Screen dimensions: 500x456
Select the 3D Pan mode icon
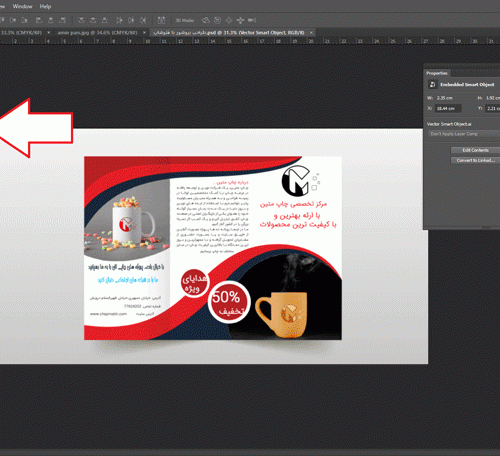point(229,20)
